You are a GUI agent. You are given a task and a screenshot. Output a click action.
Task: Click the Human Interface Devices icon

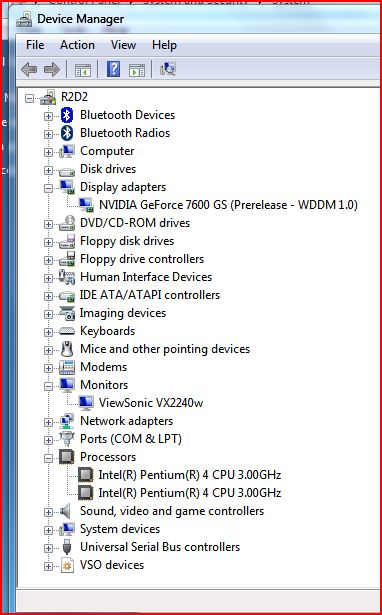point(67,277)
